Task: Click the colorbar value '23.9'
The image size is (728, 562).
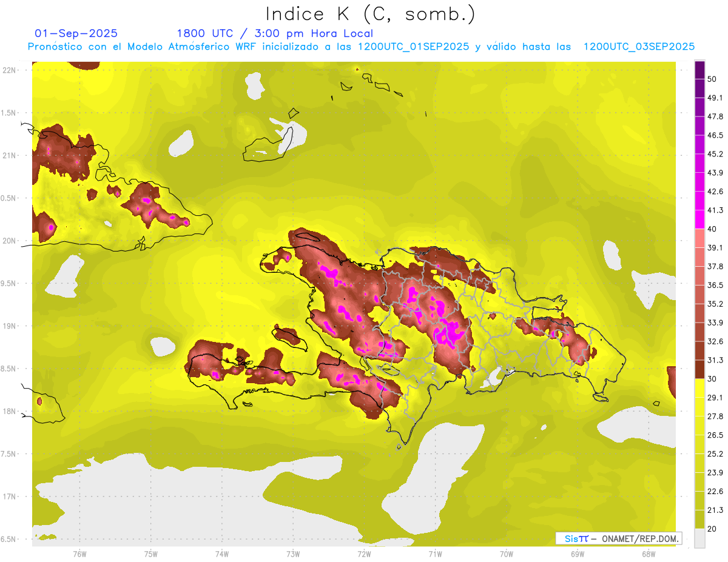Action: 715,473
